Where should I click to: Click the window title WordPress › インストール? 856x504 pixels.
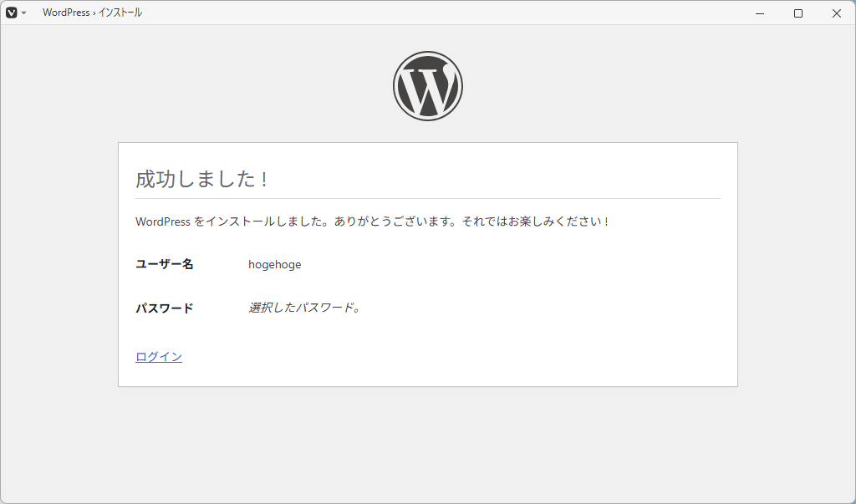(92, 13)
